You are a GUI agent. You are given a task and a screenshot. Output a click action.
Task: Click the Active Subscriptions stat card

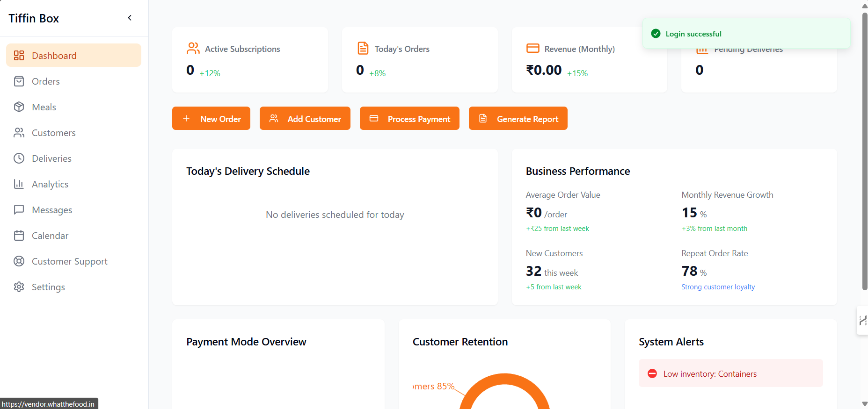coord(250,60)
